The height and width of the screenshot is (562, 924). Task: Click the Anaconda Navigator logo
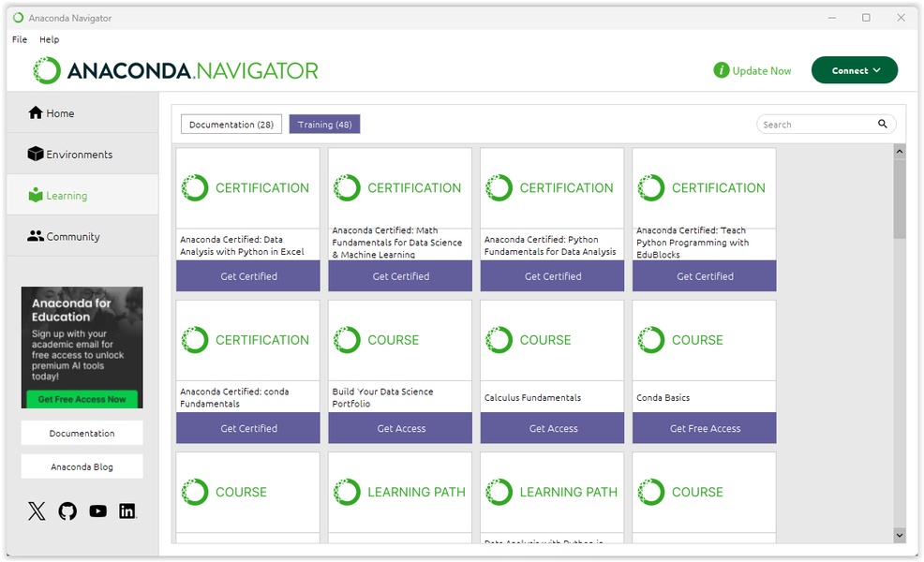click(x=175, y=70)
